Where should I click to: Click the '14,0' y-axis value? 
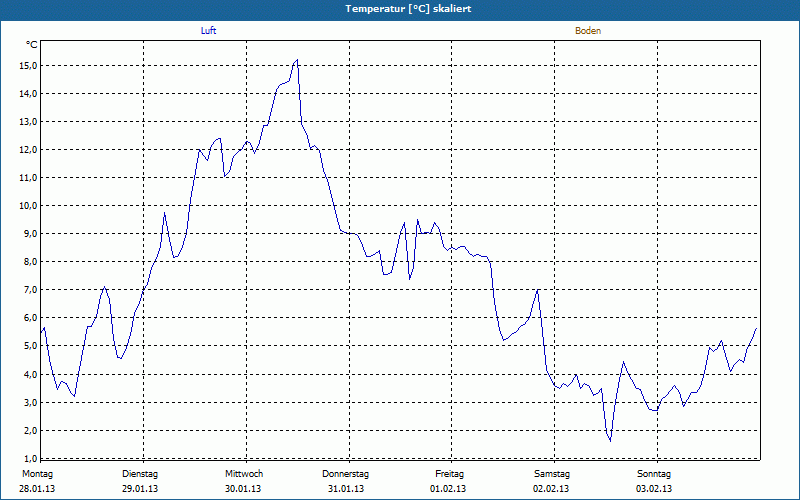[28, 93]
